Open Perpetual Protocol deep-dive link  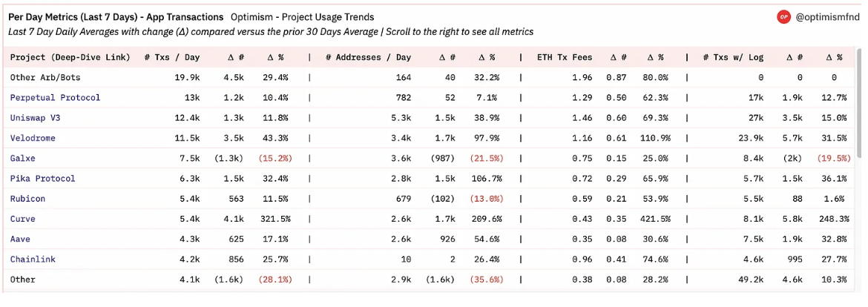tap(56, 98)
